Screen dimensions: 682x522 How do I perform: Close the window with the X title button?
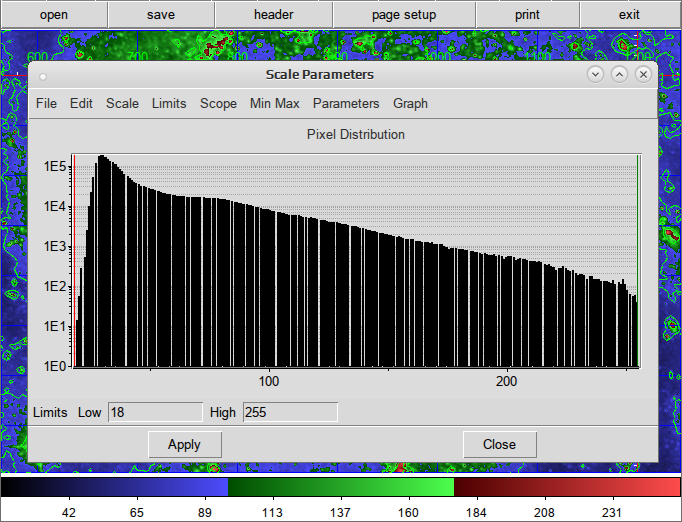click(x=643, y=74)
